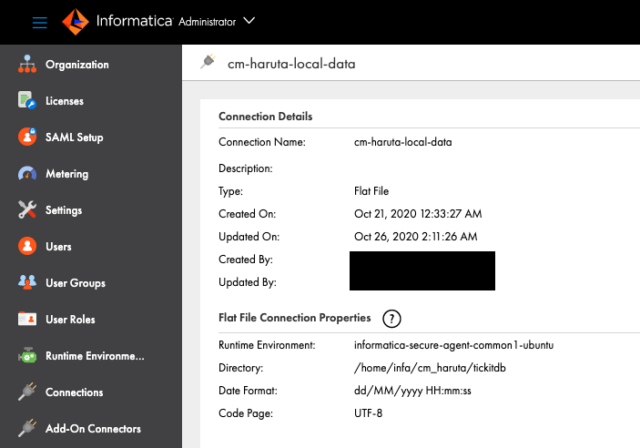Click the Metering gauge icon

[27, 174]
